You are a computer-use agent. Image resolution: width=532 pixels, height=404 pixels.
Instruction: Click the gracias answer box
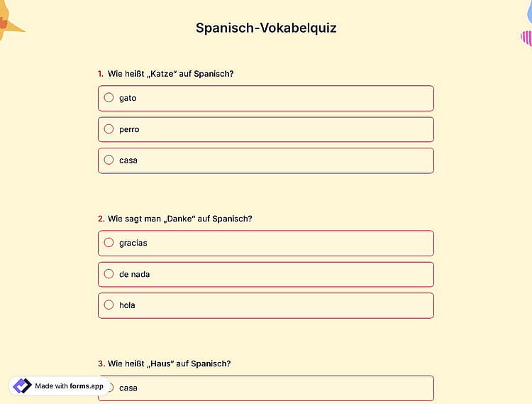(x=266, y=243)
